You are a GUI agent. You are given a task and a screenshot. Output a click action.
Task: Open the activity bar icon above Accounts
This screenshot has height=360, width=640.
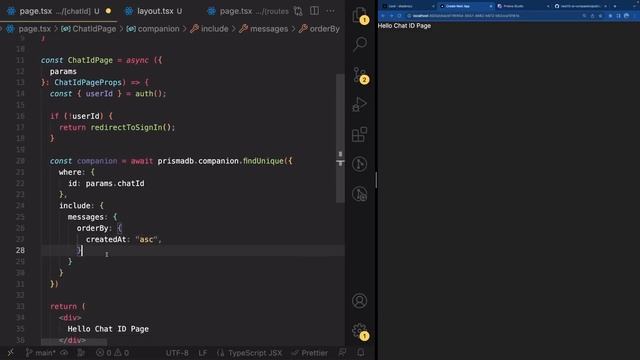[x=360, y=194]
